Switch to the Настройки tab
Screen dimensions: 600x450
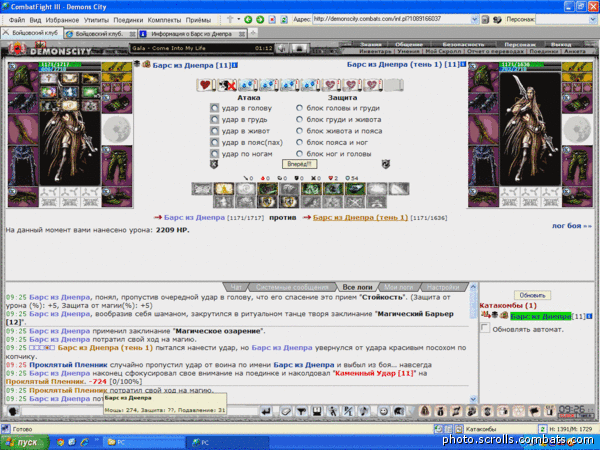coord(443,287)
